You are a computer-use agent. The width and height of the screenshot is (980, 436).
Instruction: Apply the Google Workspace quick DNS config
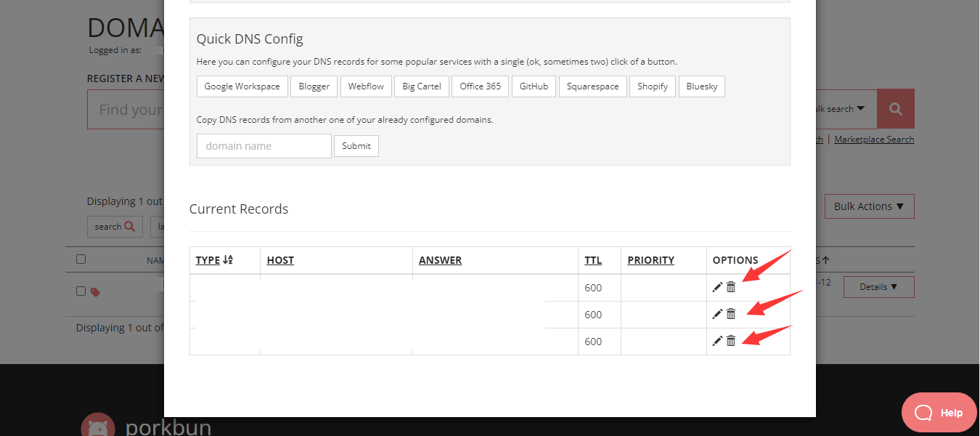coord(242,86)
